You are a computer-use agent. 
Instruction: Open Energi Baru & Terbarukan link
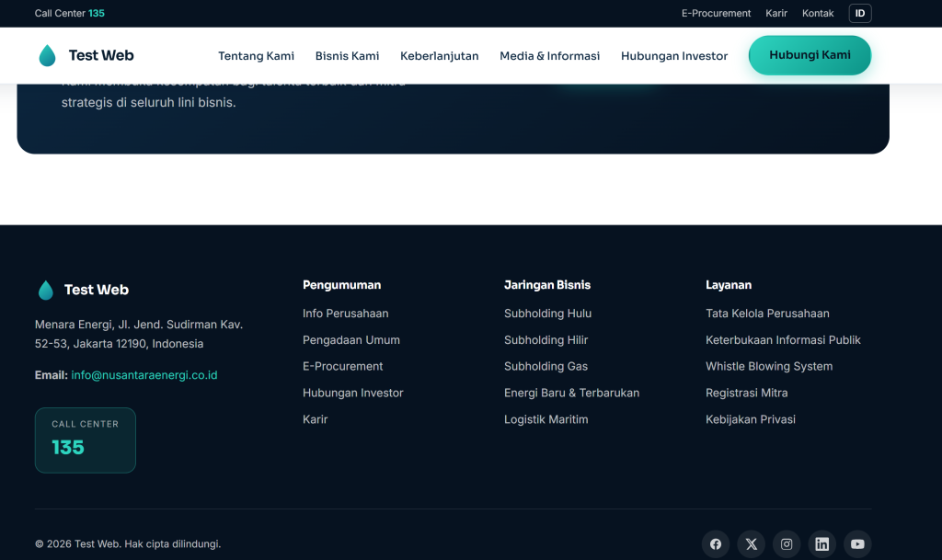tap(571, 393)
